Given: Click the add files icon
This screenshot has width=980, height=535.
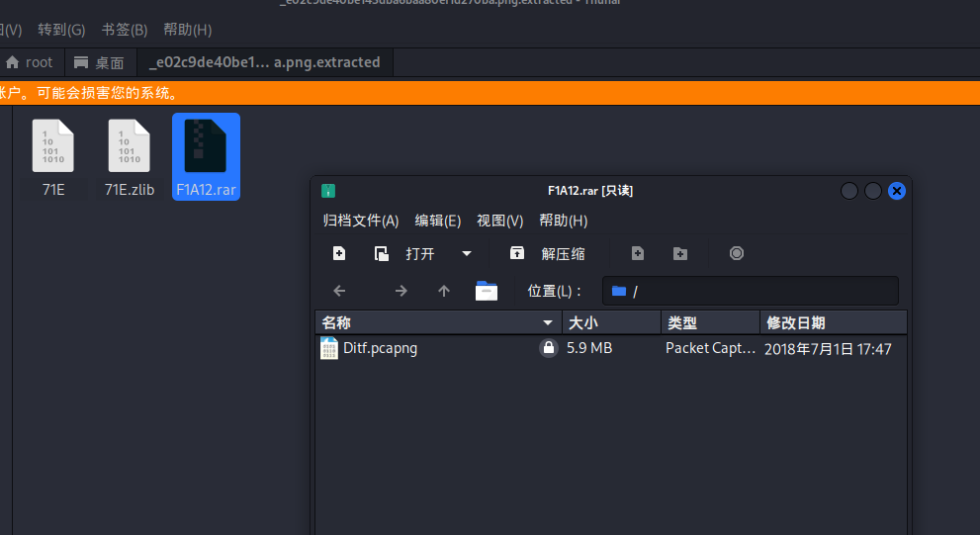Looking at the screenshot, I should tap(638, 253).
